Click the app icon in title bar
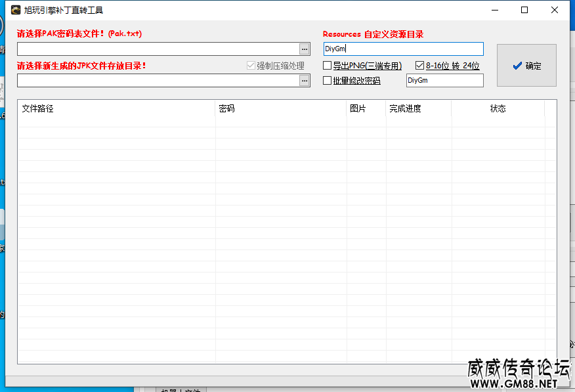Screen dimensions: 575x392 point(16,10)
